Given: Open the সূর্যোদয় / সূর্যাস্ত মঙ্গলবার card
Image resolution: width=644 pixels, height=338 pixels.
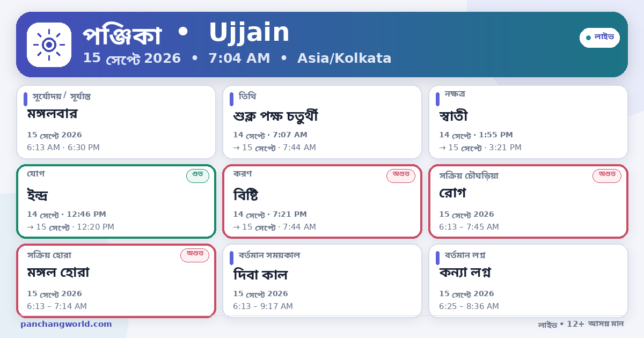Looking at the screenshot, I should (116, 122).
